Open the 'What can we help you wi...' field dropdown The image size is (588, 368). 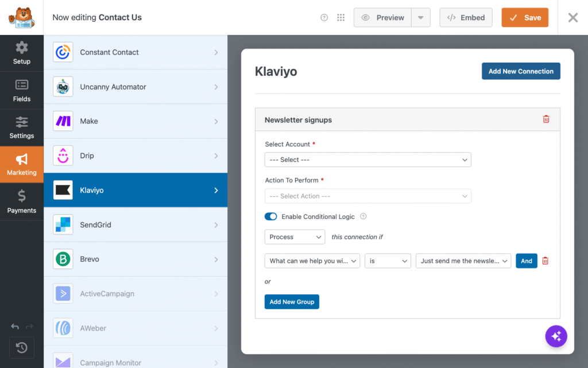coord(312,261)
